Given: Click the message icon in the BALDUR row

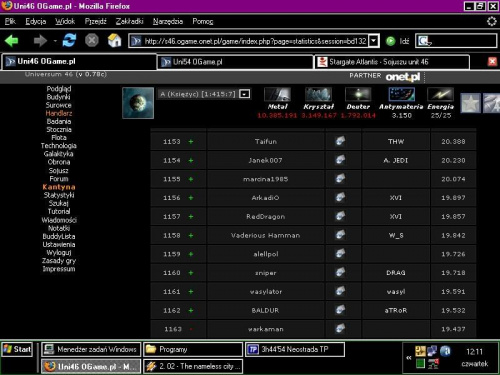Looking at the screenshot, I should tap(340, 310).
